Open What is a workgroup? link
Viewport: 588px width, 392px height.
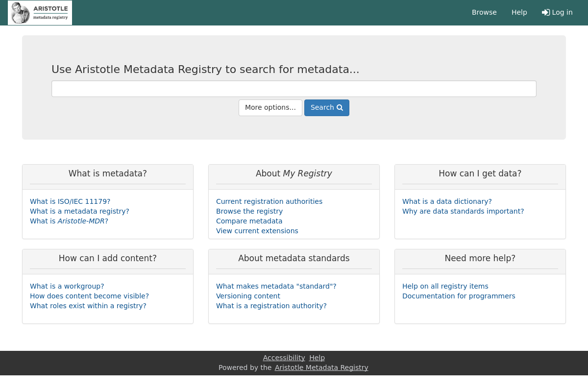point(67,286)
